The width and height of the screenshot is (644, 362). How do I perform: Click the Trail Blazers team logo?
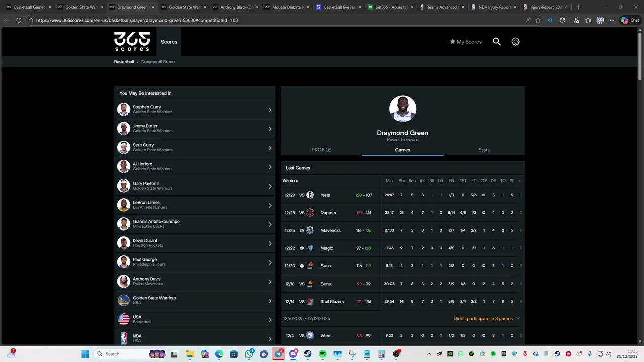(310, 302)
